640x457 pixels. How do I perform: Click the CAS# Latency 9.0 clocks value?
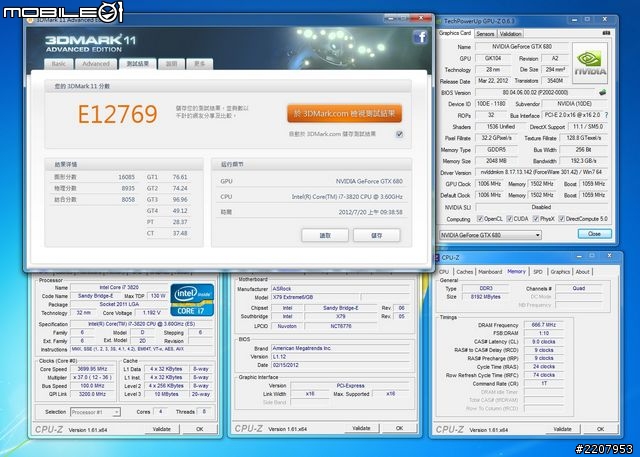544,342
